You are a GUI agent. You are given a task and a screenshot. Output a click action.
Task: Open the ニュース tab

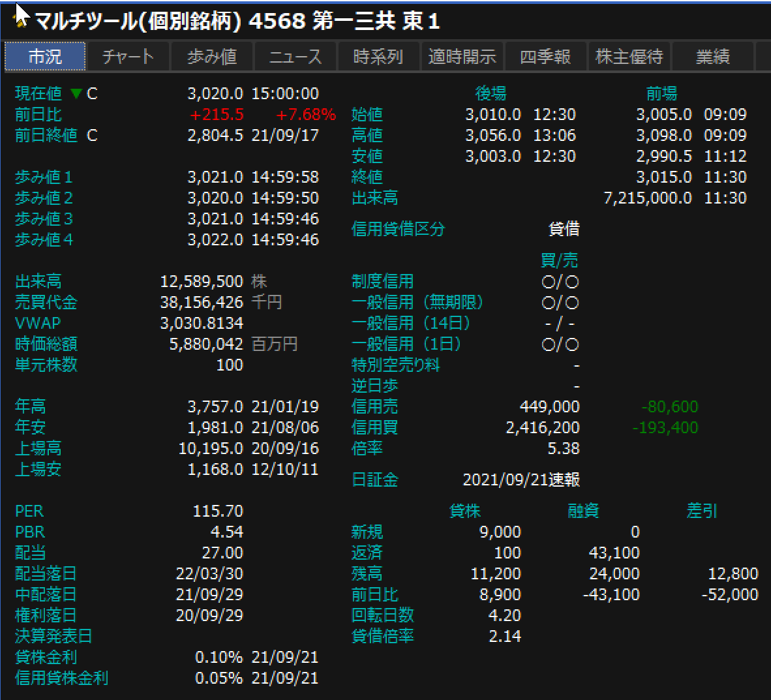pyautogui.click(x=295, y=57)
